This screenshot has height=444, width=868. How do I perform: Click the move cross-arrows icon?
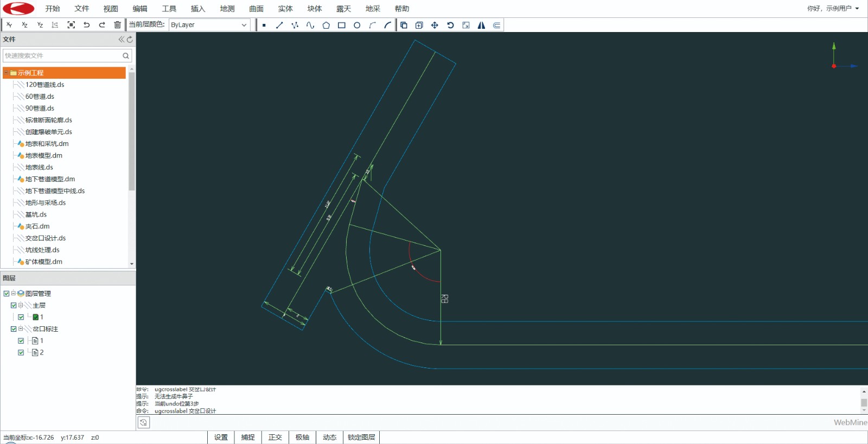pyautogui.click(x=435, y=25)
